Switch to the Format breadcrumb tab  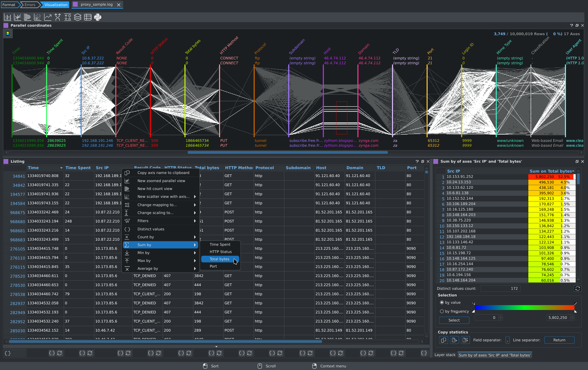coord(9,5)
